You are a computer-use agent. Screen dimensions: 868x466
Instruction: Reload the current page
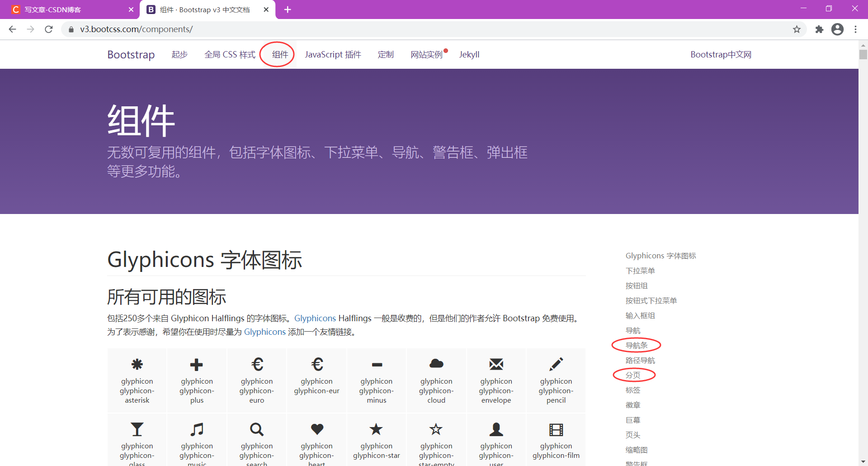pos(49,29)
